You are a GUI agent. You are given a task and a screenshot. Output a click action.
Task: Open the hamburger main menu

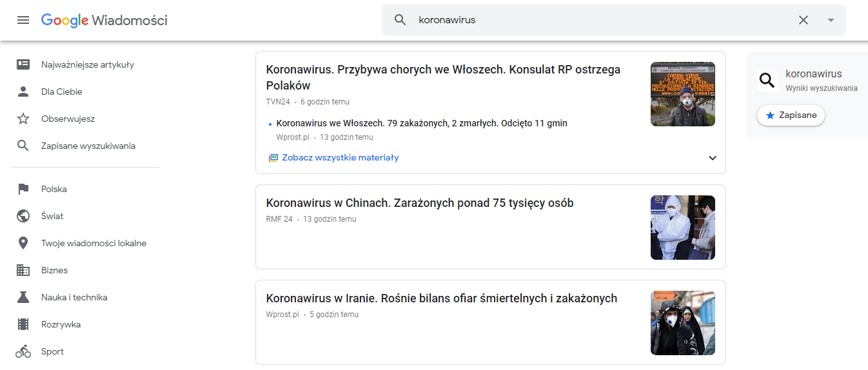(23, 20)
